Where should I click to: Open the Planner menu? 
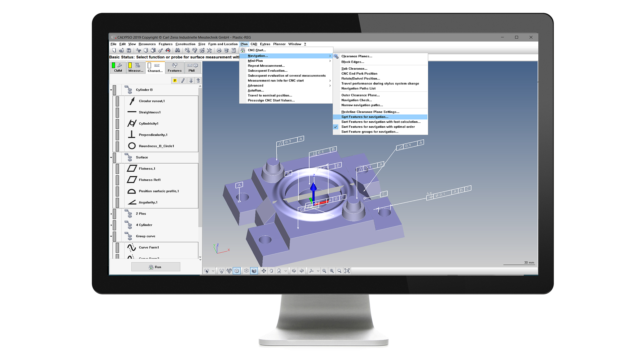tap(279, 44)
